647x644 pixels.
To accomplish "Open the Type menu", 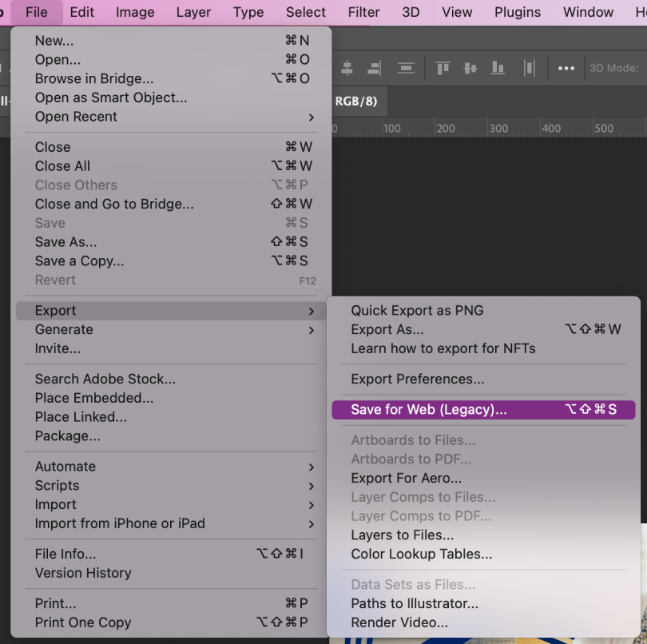I will point(248,13).
